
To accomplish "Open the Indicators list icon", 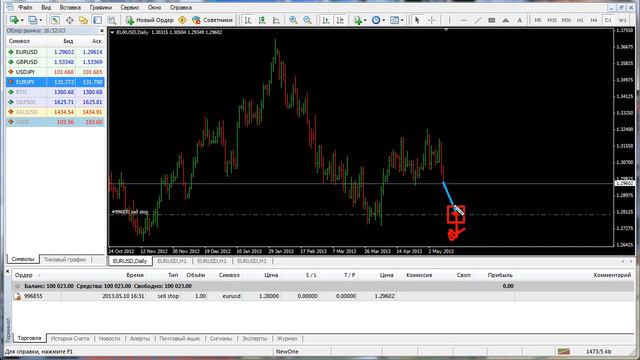I will click(x=358, y=20).
